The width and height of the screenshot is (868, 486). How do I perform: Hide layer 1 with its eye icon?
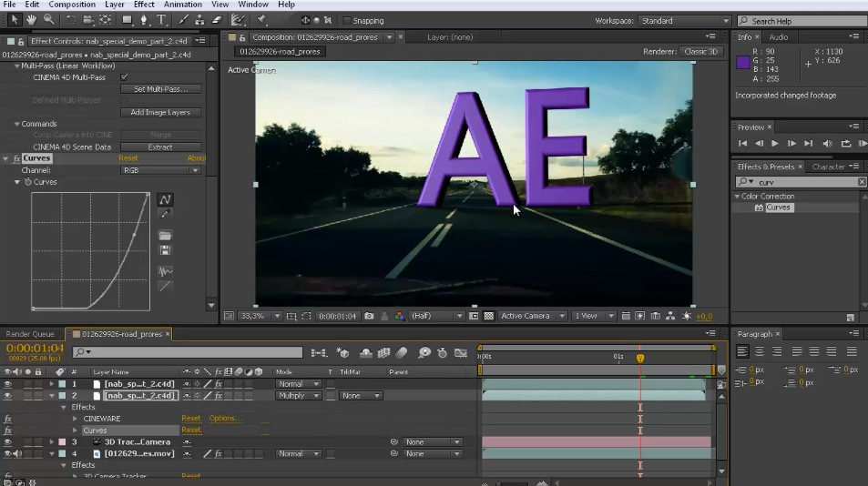coord(8,384)
